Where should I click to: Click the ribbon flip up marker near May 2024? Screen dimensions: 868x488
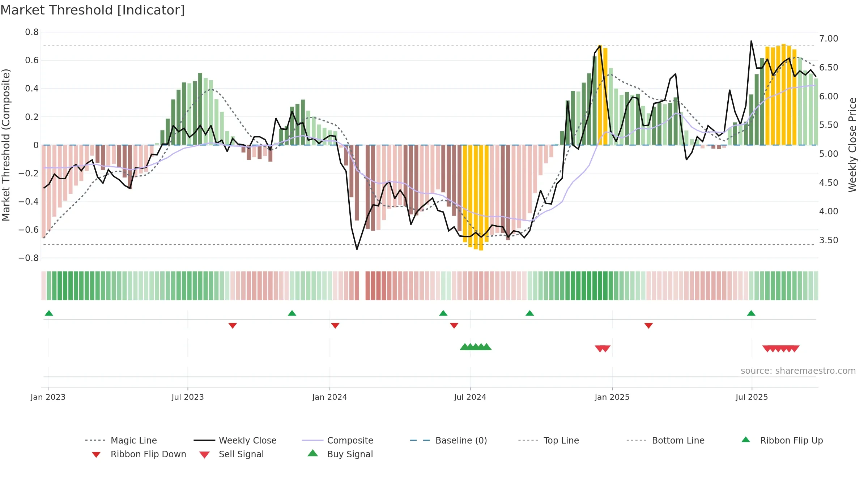coord(443,313)
